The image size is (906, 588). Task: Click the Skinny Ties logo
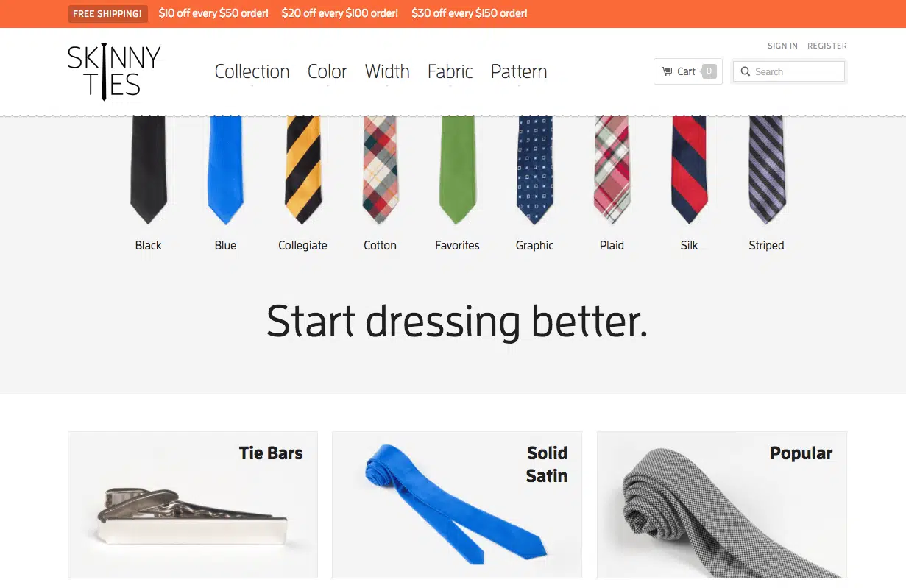click(x=113, y=71)
